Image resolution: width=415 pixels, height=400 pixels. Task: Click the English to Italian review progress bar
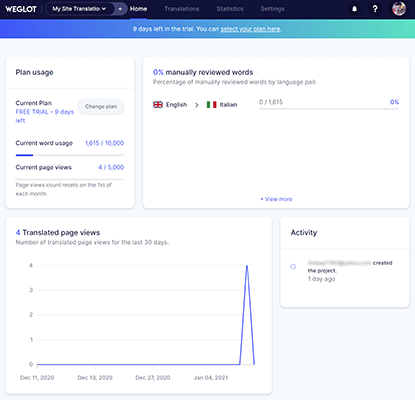point(329,109)
